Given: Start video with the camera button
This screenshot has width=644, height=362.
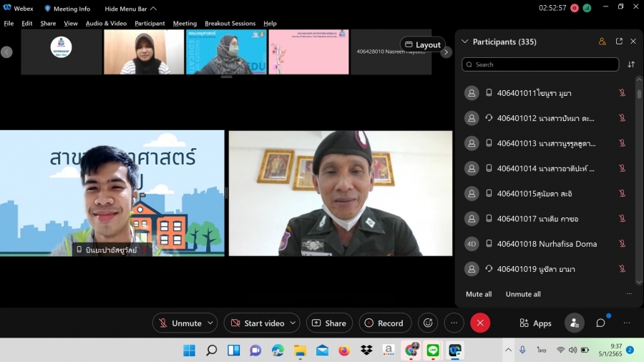Looking at the screenshot, I should (258, 323).
